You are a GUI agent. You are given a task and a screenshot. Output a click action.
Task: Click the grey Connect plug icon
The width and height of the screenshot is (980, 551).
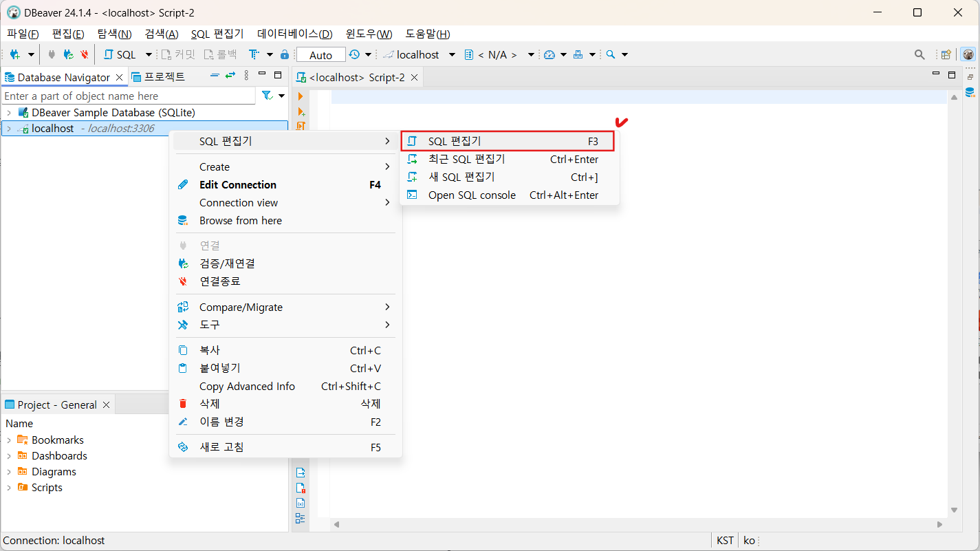pos(52,54)
